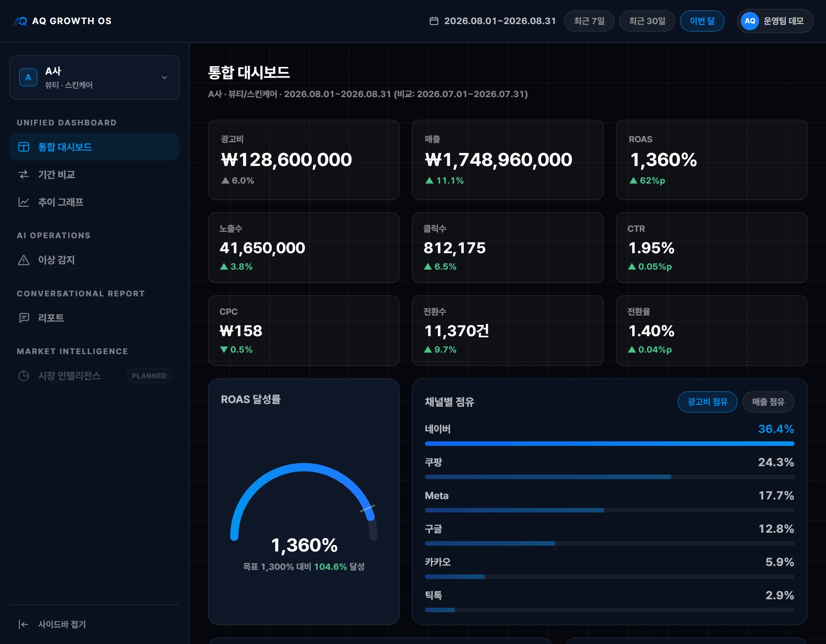Click the calendar icon beside the date range
Image resolution: width=826 pixels, height=644 pixels.
pyautogui.click(x=434, y=21)
